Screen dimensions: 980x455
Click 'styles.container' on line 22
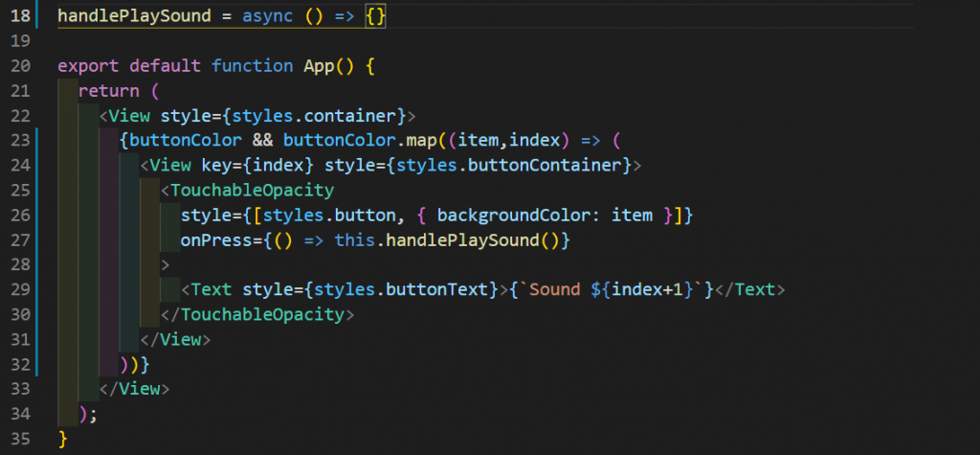tap(314, 116)
